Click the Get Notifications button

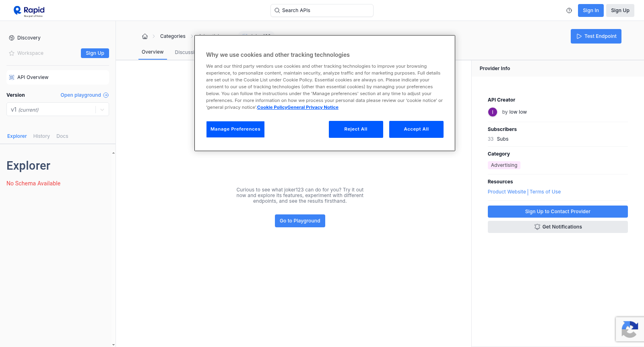point(558,227)
